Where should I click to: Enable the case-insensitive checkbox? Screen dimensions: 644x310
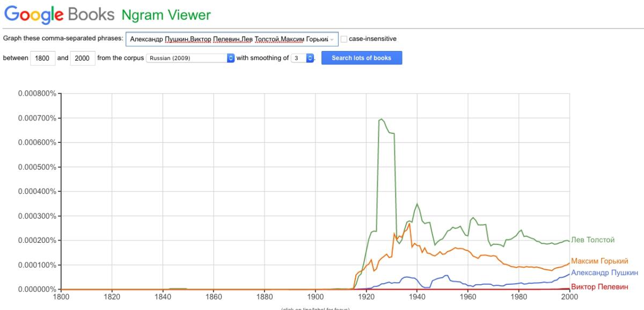click(x=344, y=39)
